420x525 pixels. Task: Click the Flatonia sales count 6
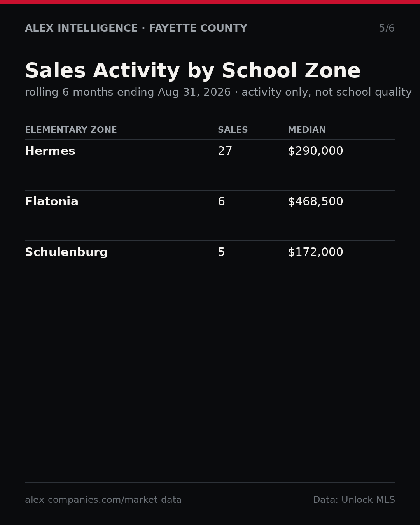click(221, 202)
